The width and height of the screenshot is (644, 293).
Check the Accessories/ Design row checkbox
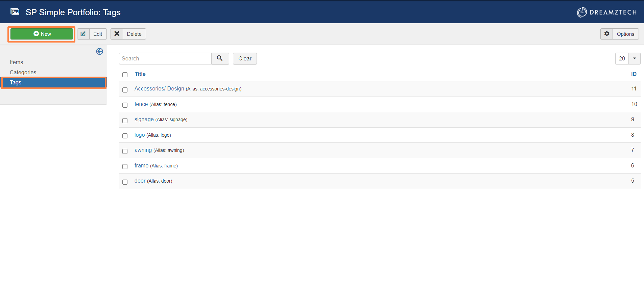pyautogui.click(x=125, y=90)
